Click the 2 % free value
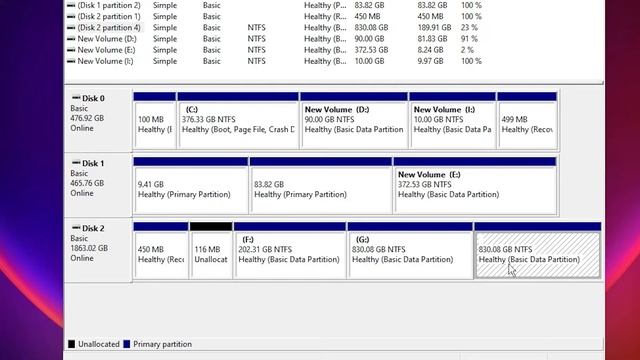640x360 pixels. tap(467, 50)
